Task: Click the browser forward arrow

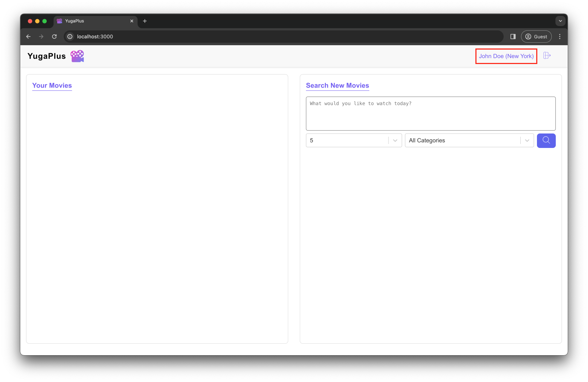Action: tap(41, 37)
